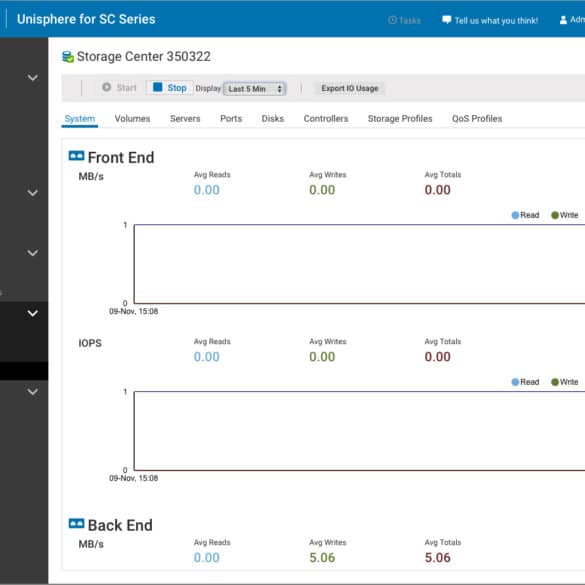Toggle Write series in IOPS chart legend
Image resolution: width=585 pixels, height=585 pixels.
[x=564, y=382]
